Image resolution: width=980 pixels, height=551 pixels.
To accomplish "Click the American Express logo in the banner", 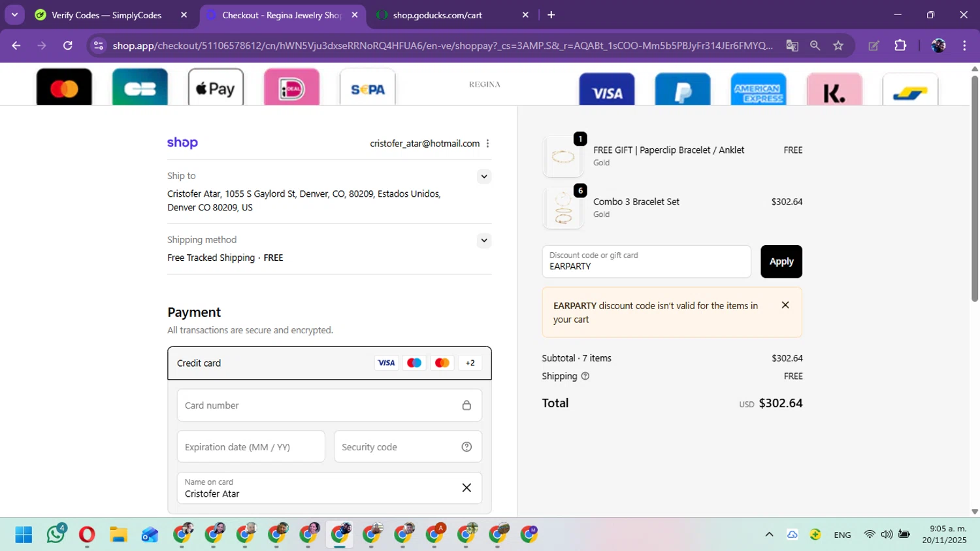I will (759, 90).
